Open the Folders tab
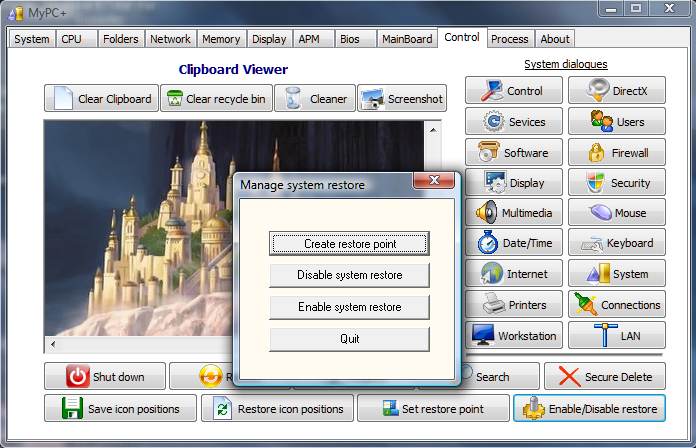Viewport: 696px width, 448px height. [121, 39]
